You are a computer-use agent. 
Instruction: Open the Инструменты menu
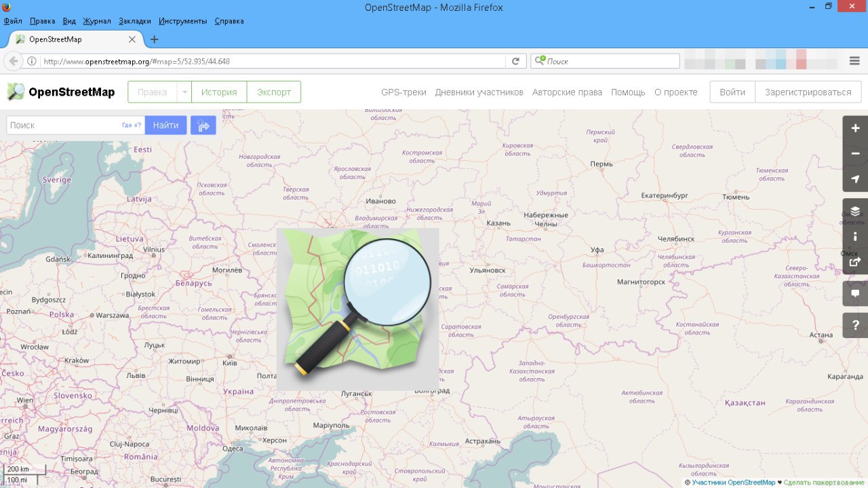coord(183,21)
